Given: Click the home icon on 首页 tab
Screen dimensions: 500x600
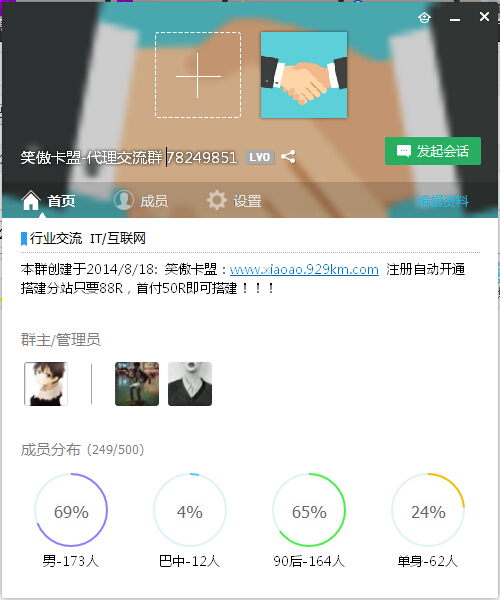Looking at the screenshot, I should coord(31,201).
